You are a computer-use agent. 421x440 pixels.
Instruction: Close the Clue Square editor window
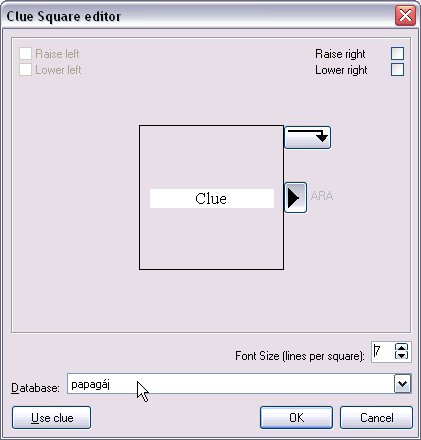point(405,15)
